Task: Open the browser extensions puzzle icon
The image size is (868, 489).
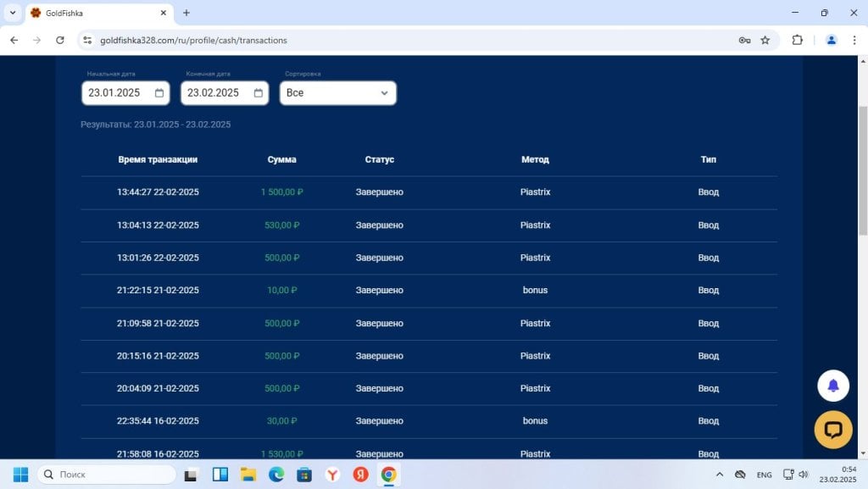Action: click(x=797, y=40)
